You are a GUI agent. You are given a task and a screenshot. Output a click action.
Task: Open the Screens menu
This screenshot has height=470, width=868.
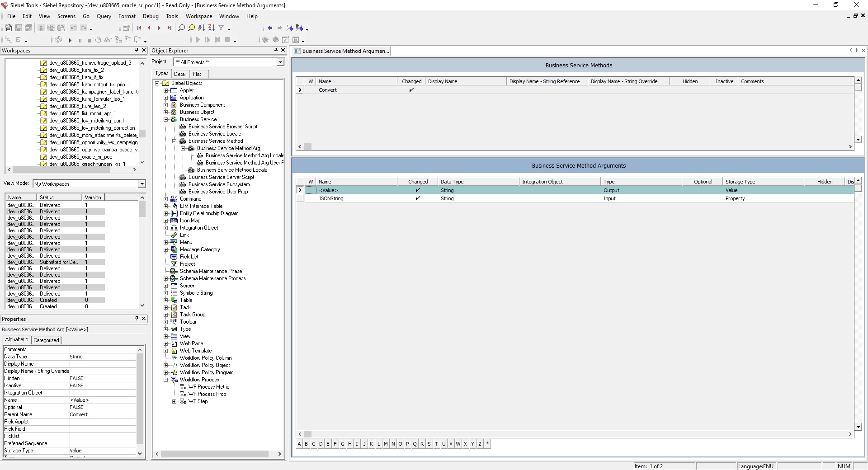(x=66, y=16)
